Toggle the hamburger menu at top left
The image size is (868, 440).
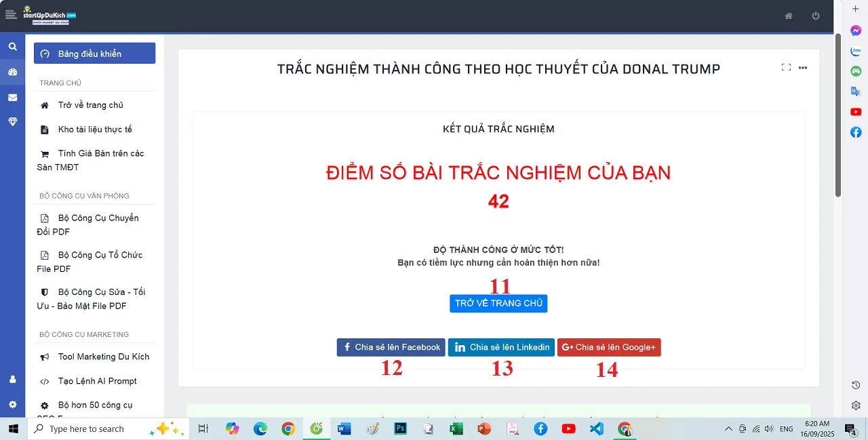(x=10, y=16)
